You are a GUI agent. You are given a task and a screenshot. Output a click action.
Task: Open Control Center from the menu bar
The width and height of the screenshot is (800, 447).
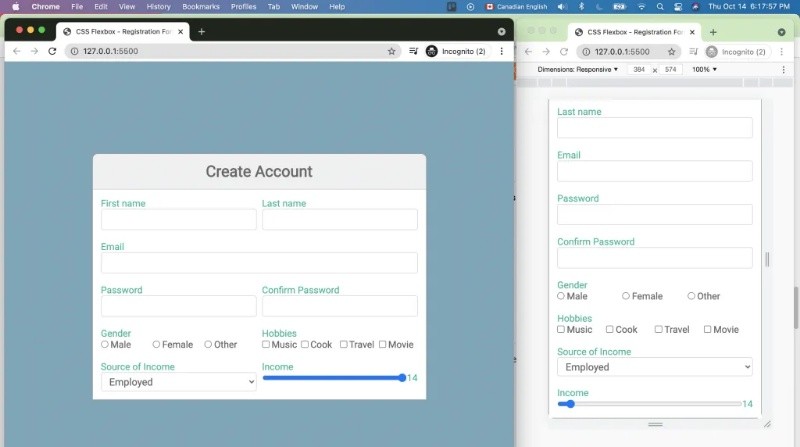pos(678,7)
